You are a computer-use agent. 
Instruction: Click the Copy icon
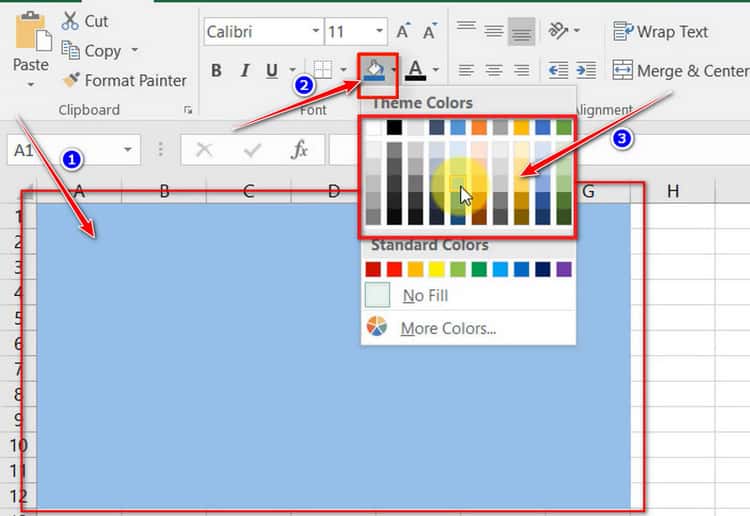click(71, 50)
